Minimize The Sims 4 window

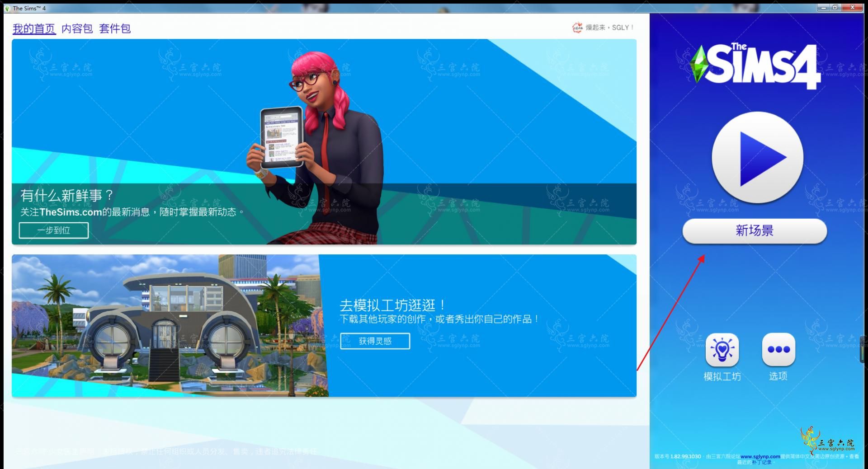coord(824,7)
